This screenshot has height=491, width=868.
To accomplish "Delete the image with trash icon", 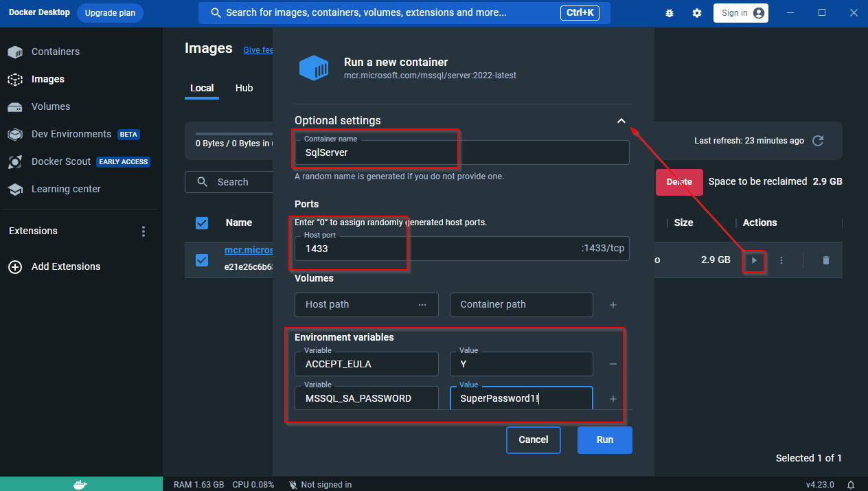I will [x=826, y=260].
